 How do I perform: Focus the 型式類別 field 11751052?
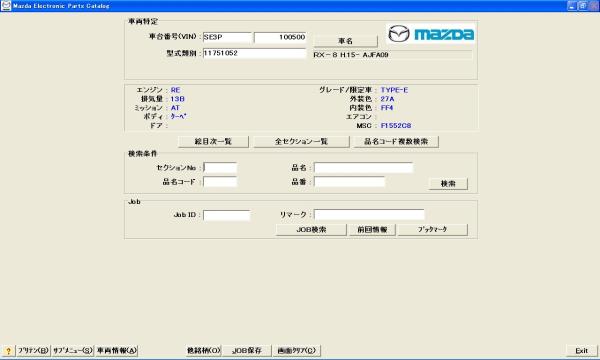[254, 53]
